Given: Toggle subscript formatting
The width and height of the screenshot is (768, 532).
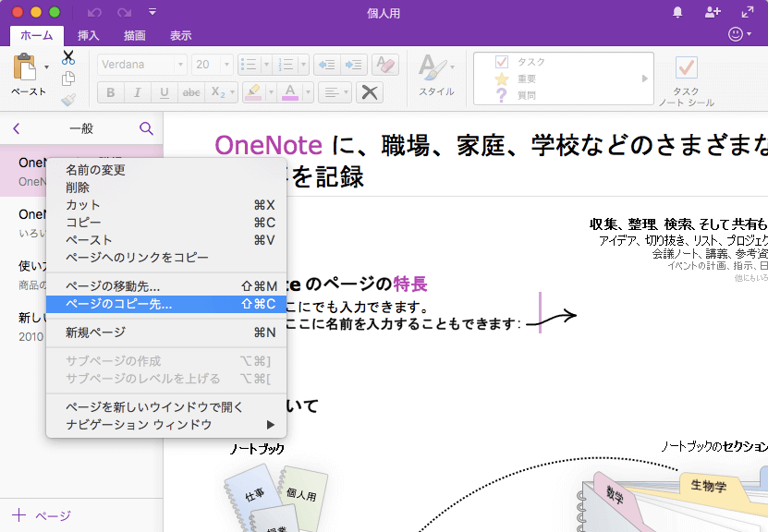Looking at the screenshot, I should point(217,92).
